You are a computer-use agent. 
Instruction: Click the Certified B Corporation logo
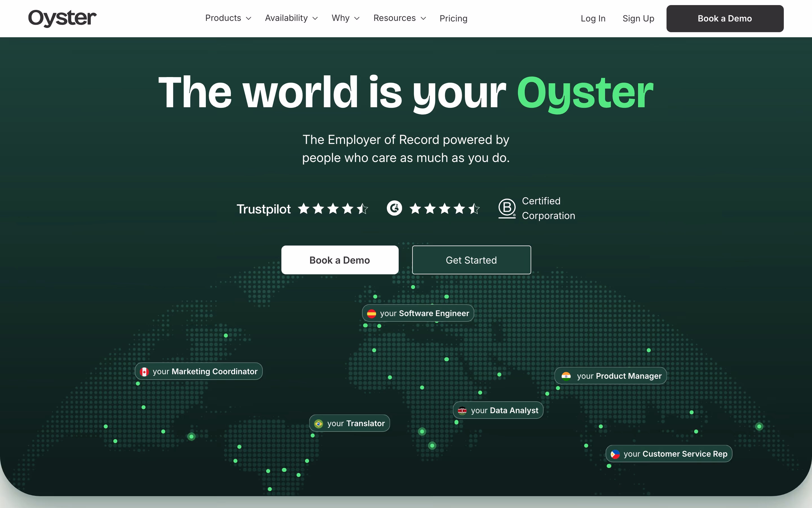click(507, 208)
